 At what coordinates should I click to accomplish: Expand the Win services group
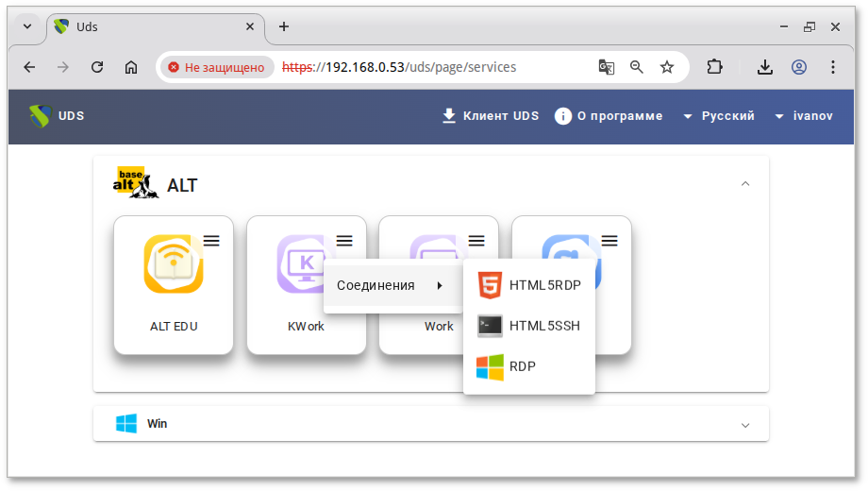click(x=745, y=425)
